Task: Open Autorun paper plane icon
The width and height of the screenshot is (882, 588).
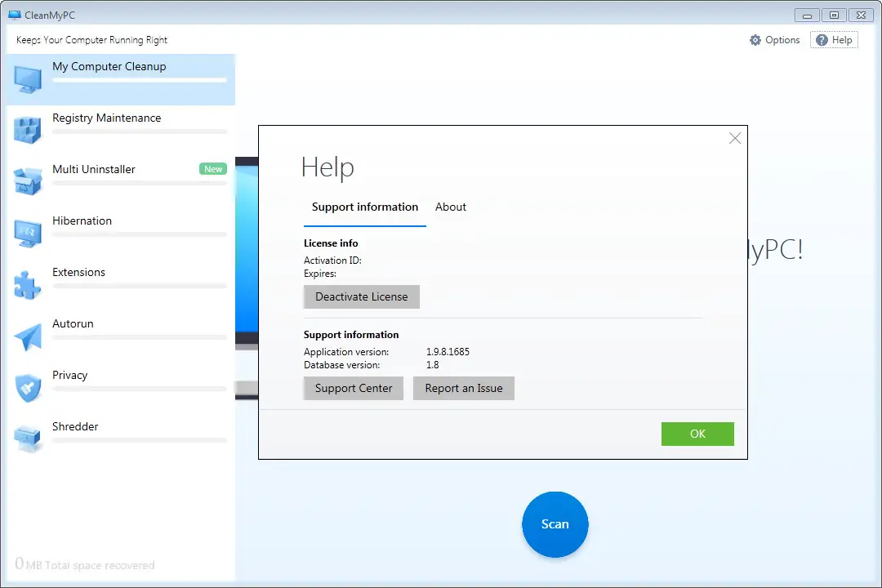Action: pos(28,336)
